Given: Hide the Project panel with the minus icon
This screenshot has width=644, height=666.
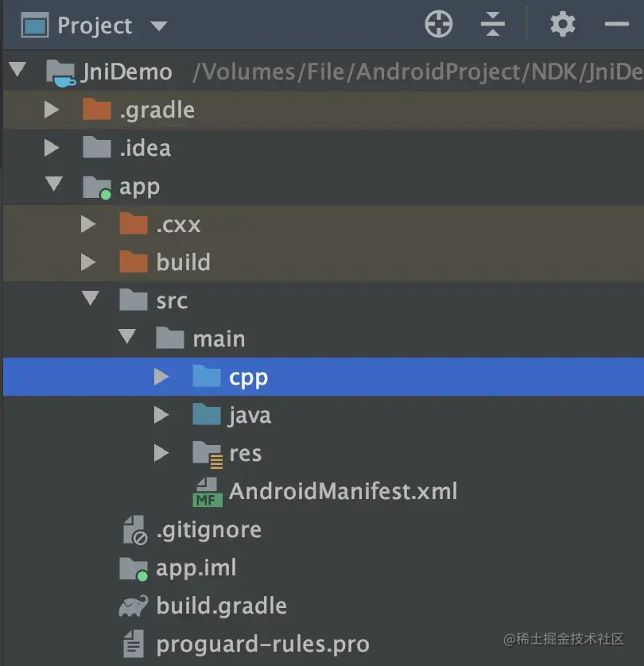Looking at the screenshot, I should [616, 24].
